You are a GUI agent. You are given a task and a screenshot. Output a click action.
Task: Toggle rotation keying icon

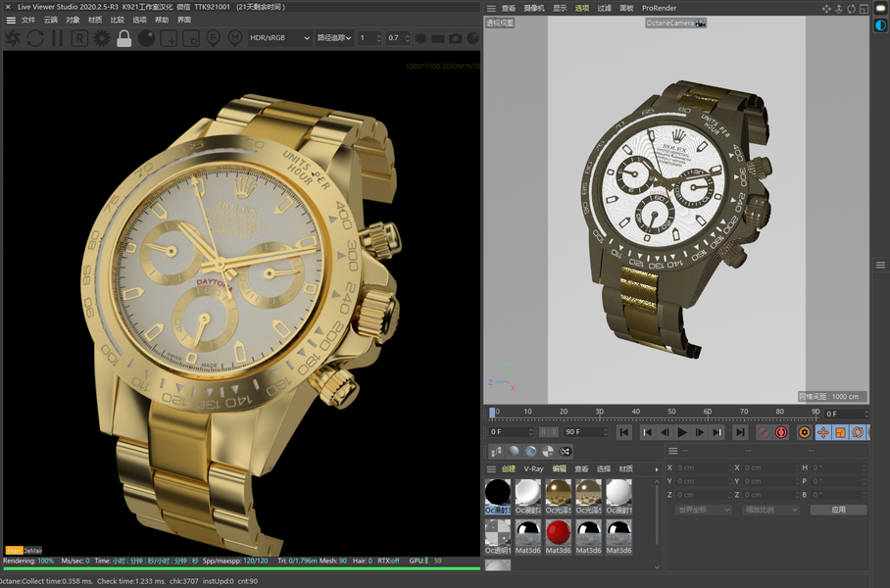pyautogui.click(x=858, y=432)
